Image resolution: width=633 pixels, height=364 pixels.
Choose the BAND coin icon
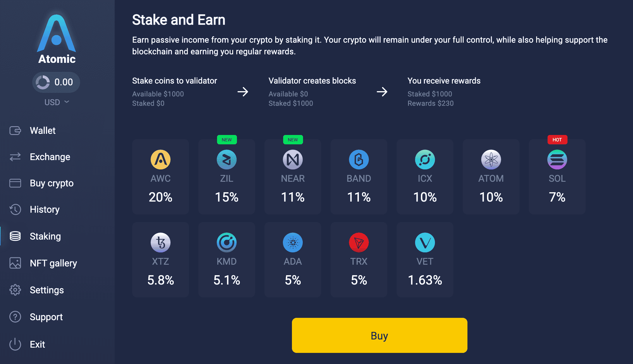click(x=359, y=160)
